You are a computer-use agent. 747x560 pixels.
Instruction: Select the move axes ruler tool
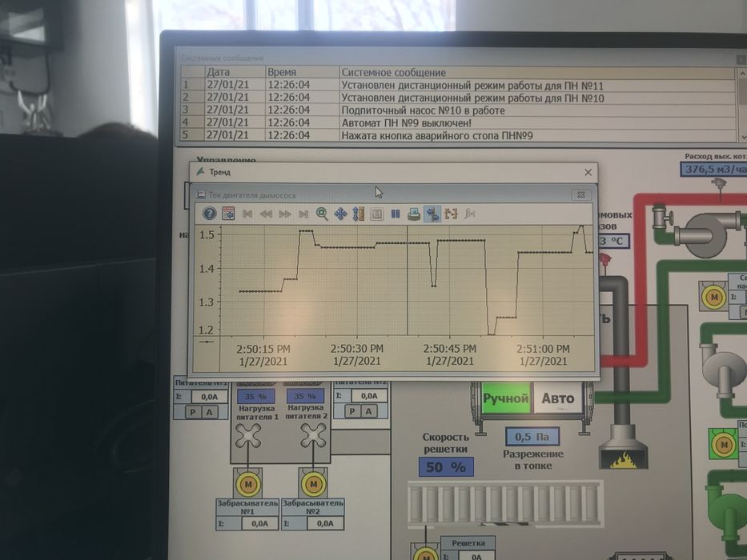tap(358, 214)
